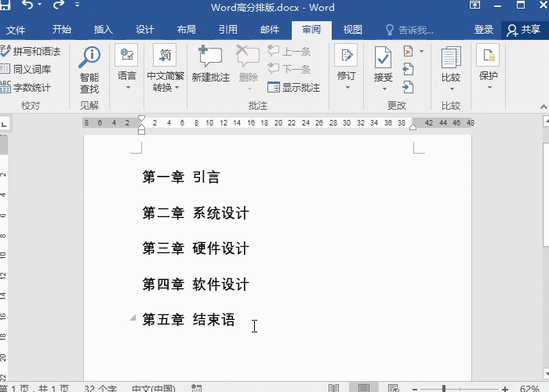Click the next change icon
Image resolution: width=549 pixels, height=392 pixels.
pos(408,87)
